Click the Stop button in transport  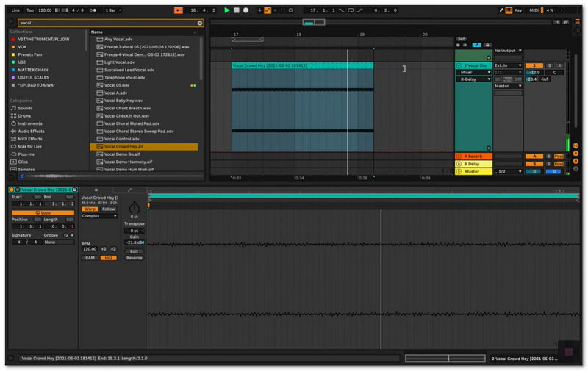tap(237, 10)
